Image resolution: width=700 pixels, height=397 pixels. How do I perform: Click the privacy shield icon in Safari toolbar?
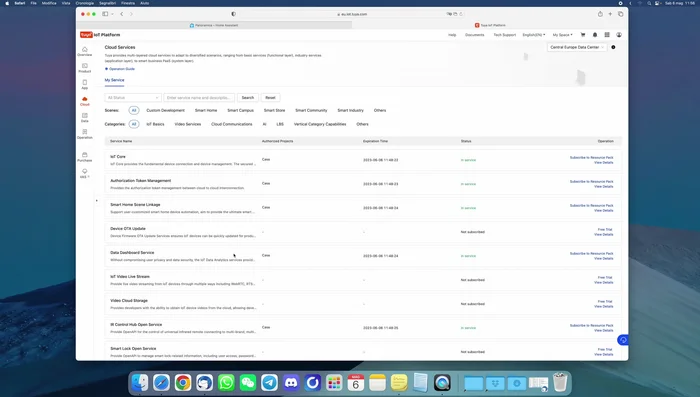point(233,14)
